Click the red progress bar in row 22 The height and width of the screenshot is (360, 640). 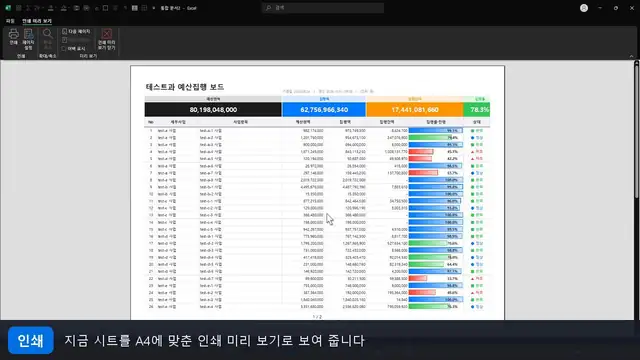tap(418, 278)
